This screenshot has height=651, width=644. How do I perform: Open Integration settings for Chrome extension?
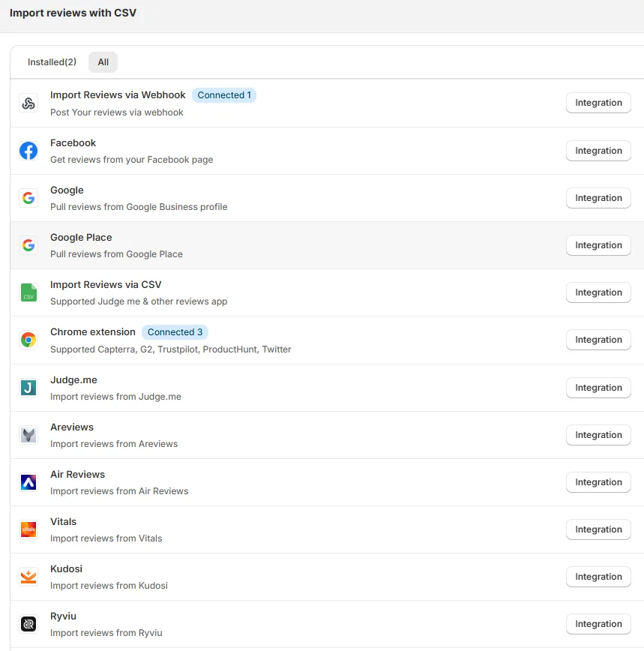pos(598,340)
